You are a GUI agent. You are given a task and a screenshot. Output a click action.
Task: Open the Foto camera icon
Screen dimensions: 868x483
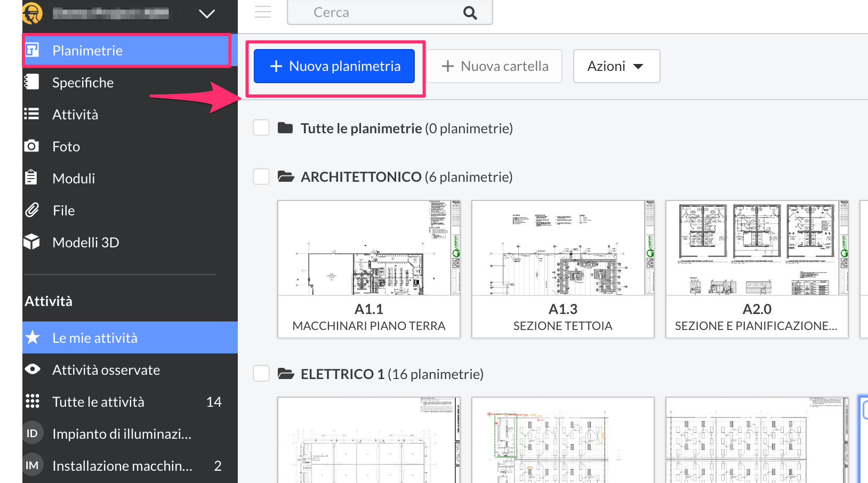(32, 146)
